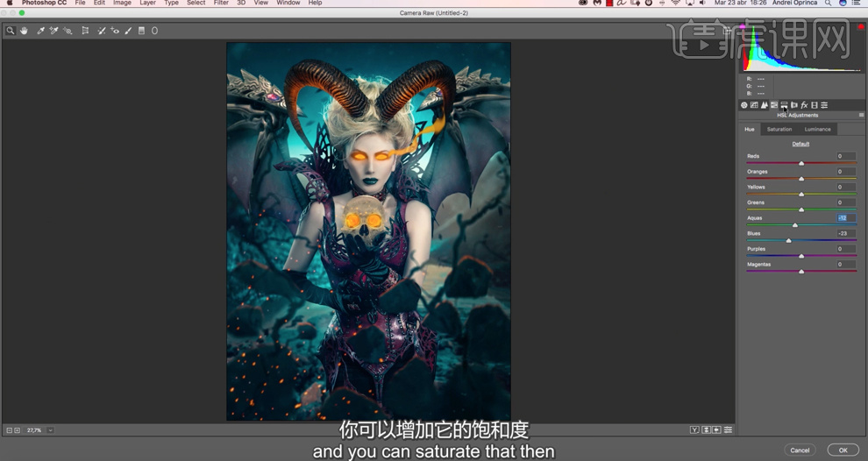Open the zoom level dropdown arrow
The height and width of the screenshot is (461, 868).
click(50, 430)
